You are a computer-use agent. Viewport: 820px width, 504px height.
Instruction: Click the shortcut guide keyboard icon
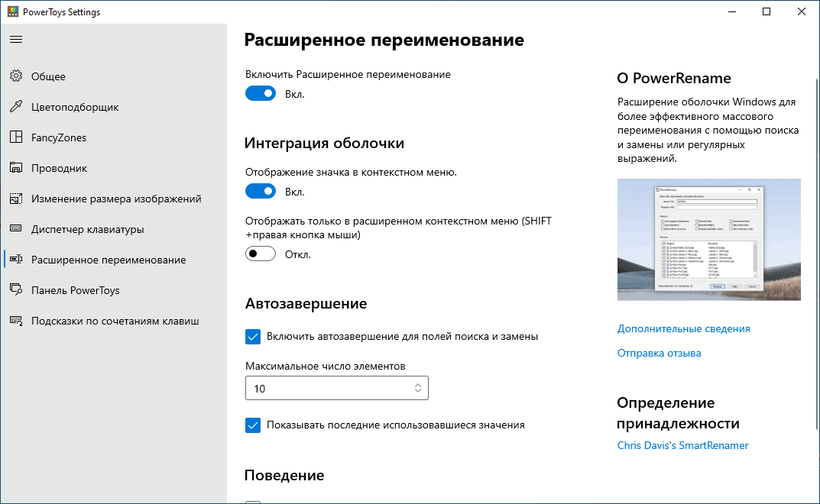tap(16, 321)
